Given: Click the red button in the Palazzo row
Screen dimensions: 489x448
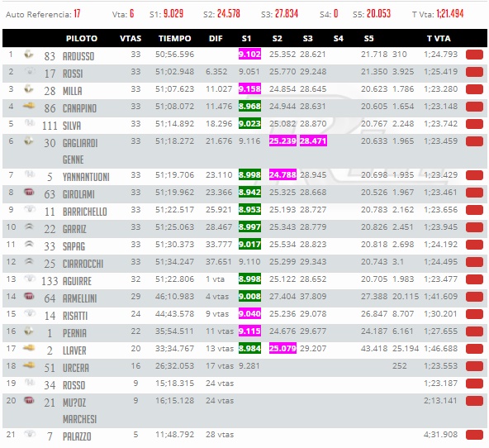Looking at the screenshot, I should (x=474, y=435).
